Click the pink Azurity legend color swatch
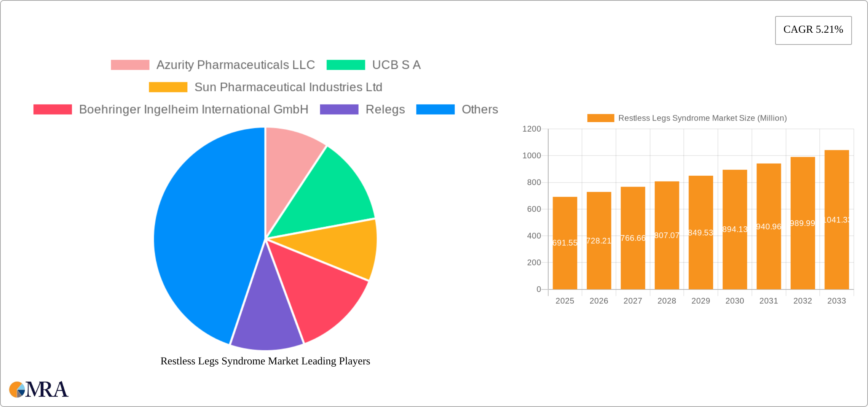This screenshot has height=407, width=868. coord(129,65)
